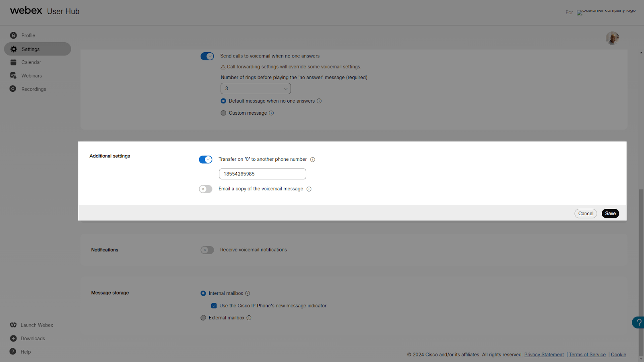644x362 pixels.
Task: Save the voicemail settings changes
Action: coord(610,213)
